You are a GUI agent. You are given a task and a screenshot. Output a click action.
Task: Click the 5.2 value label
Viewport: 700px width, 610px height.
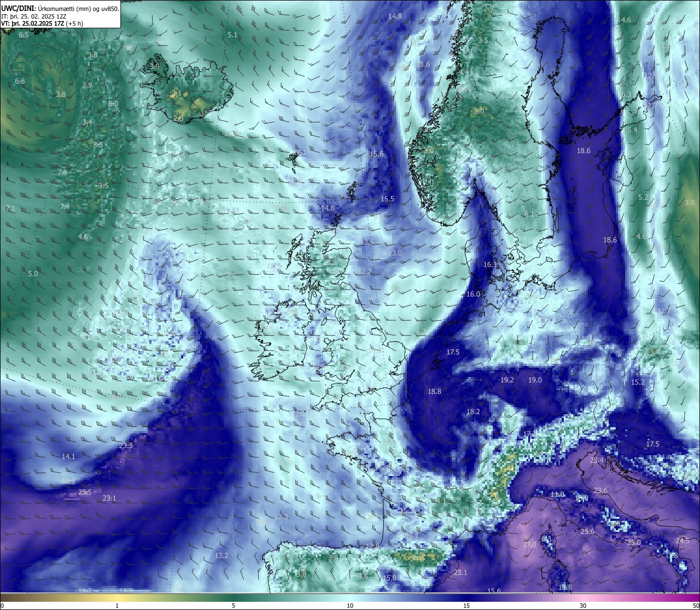643,197
